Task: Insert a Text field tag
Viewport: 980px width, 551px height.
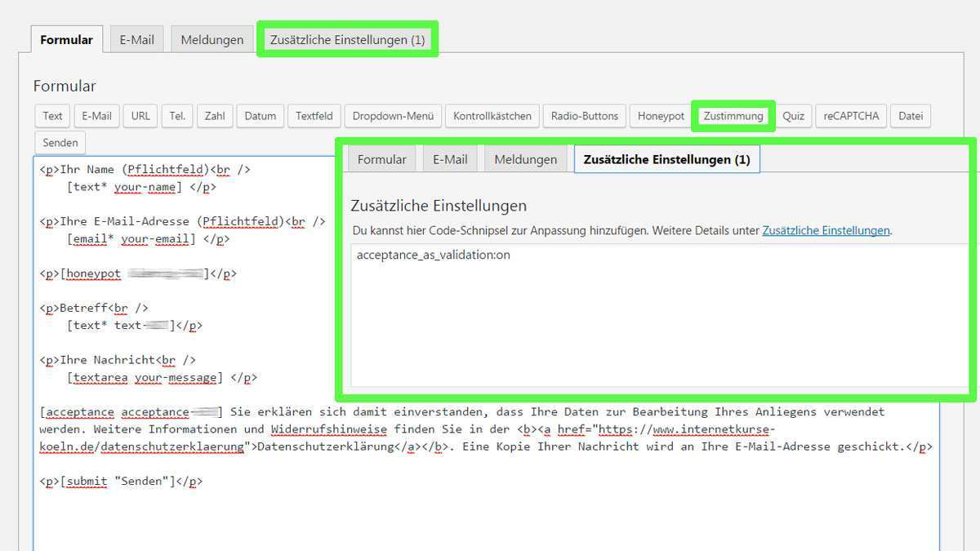Action: click(x=52, y=116)
